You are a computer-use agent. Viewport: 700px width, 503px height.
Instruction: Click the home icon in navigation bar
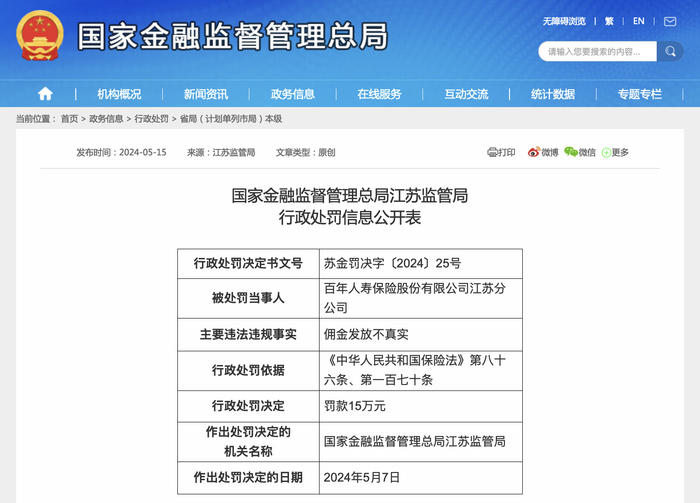(x=45, y=94)
